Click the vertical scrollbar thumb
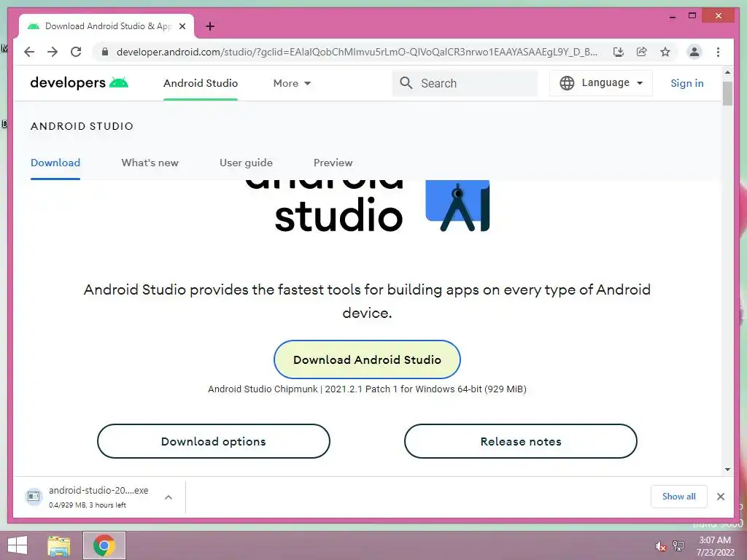This screenshot has height=560, width=747. 727,93
